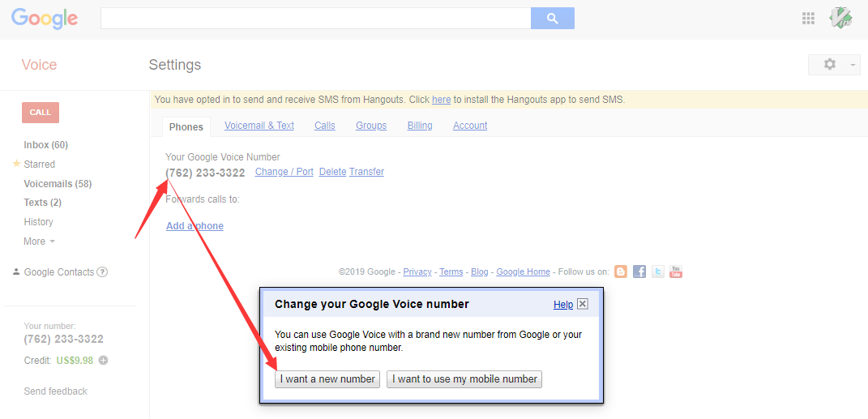Open the Google Home footer link
868x419 pixels.
[523, 271]
